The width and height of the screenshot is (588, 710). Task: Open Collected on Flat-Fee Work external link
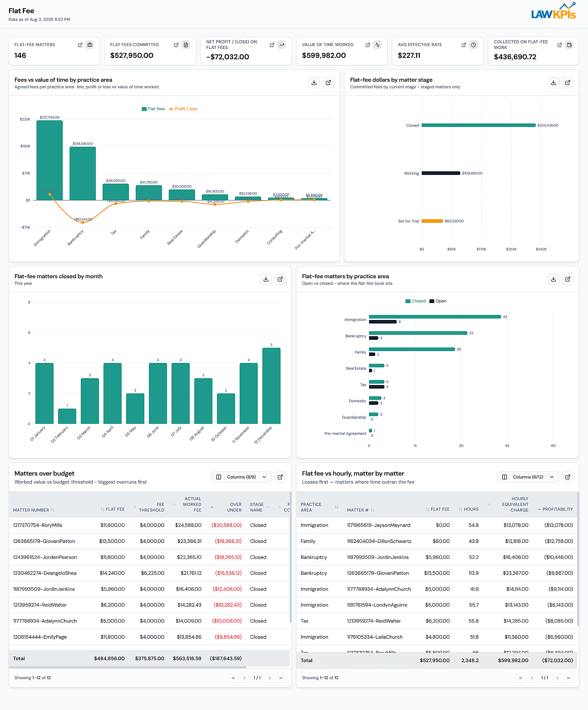click(x=560, y=45)
